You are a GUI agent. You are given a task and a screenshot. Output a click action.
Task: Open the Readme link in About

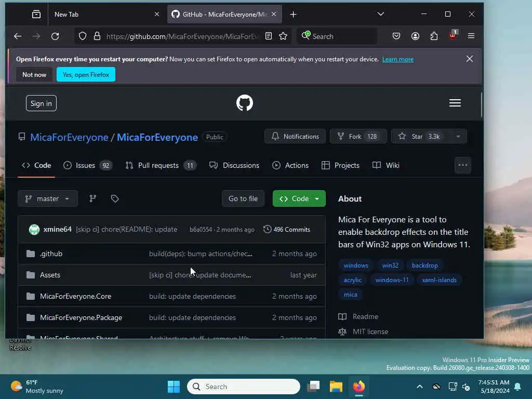click(358, 316)
